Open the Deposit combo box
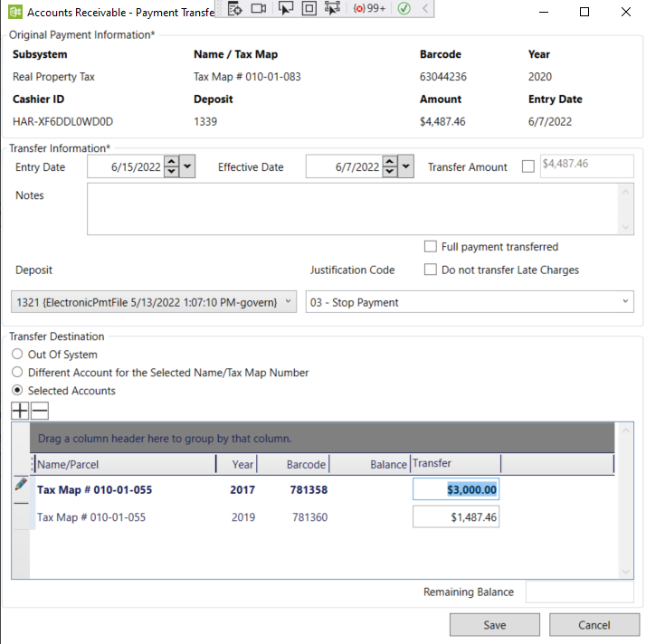 coord(288,302)
